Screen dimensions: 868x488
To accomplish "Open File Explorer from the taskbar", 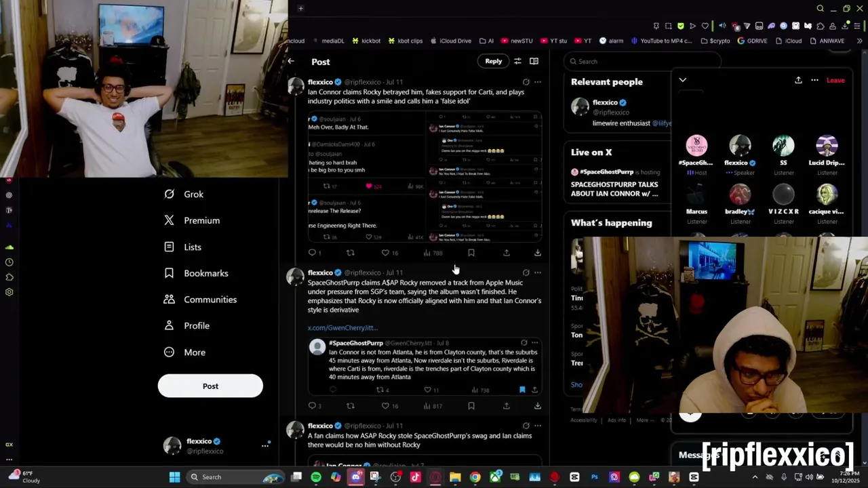I will [455, 477].
